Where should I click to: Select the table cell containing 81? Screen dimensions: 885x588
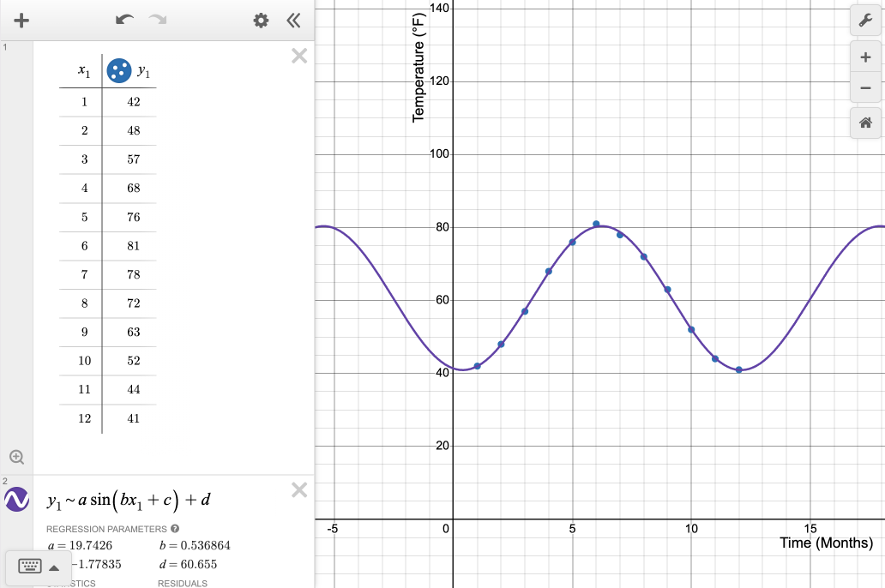click(x=133, y=246)
